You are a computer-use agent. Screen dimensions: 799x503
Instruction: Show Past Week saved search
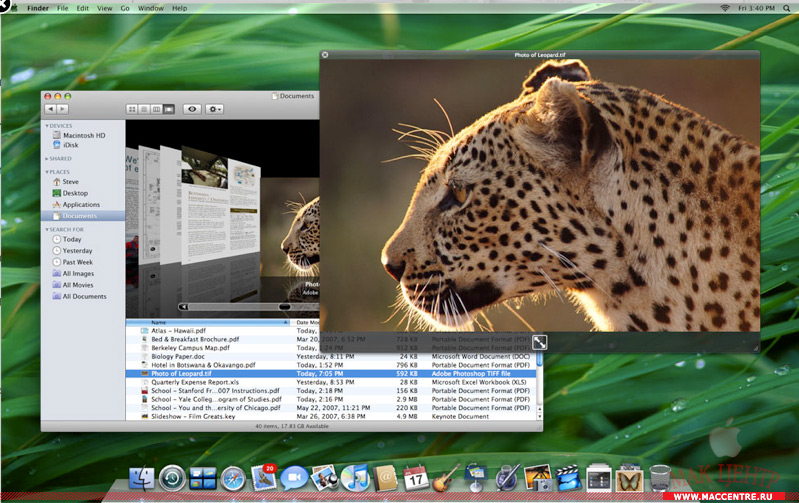click(x=72, y=262)
